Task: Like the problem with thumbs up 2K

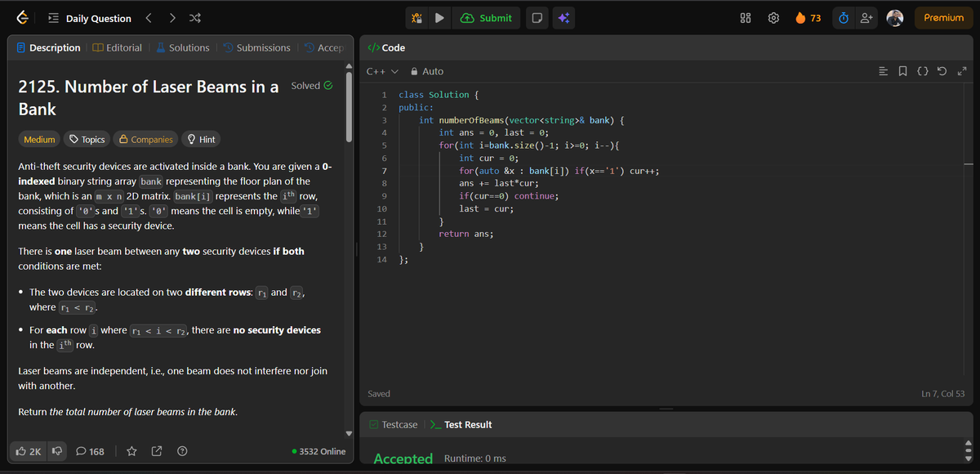Action: 29,451
